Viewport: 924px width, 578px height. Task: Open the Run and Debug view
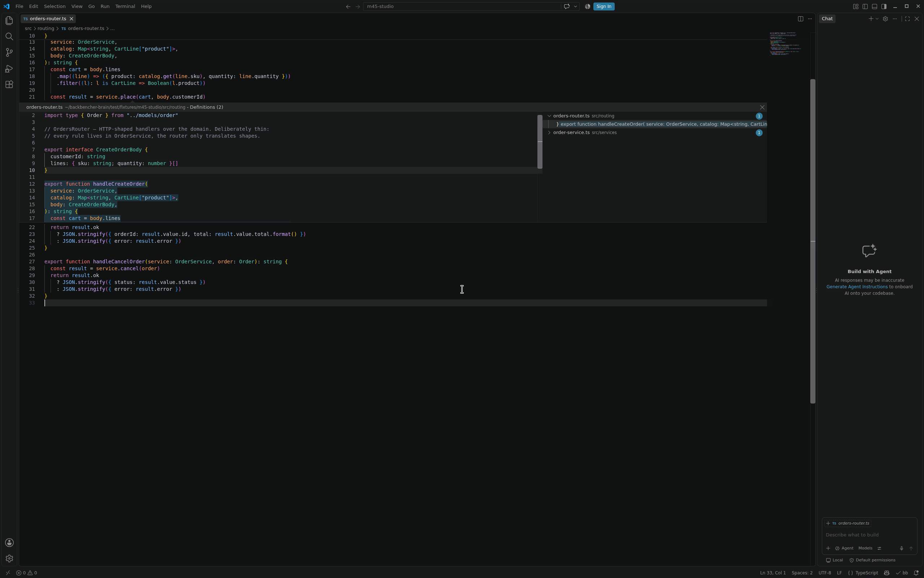(9, 68)
